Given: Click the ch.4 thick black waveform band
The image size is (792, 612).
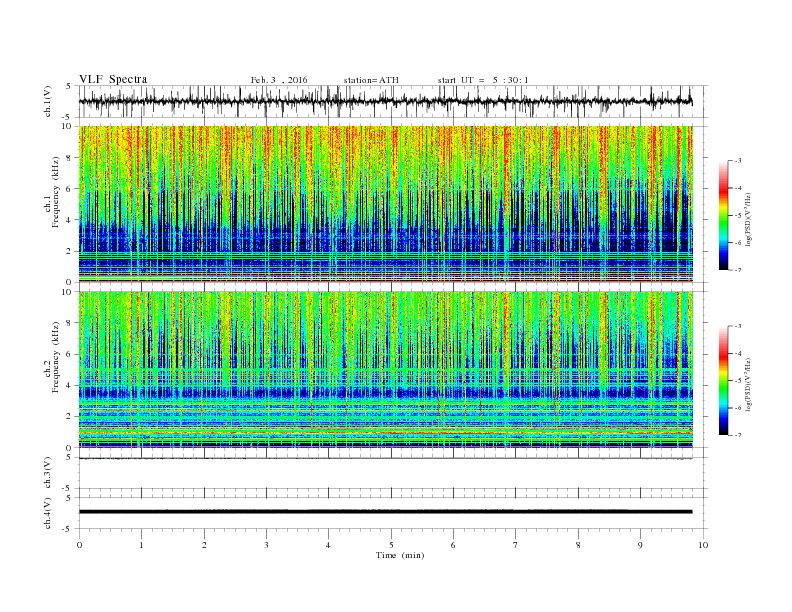Looking at the screenshot, I should 386,512.
